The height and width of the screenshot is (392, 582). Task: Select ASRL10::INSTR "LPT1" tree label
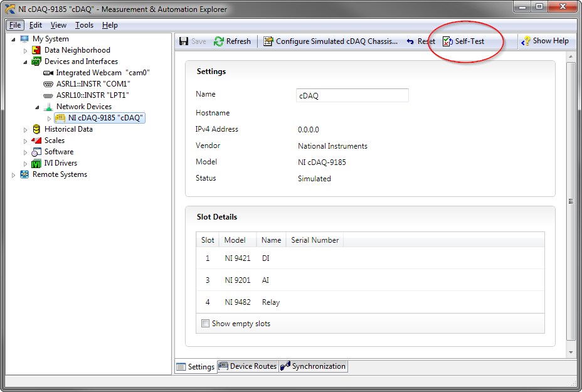coord(92,95)
